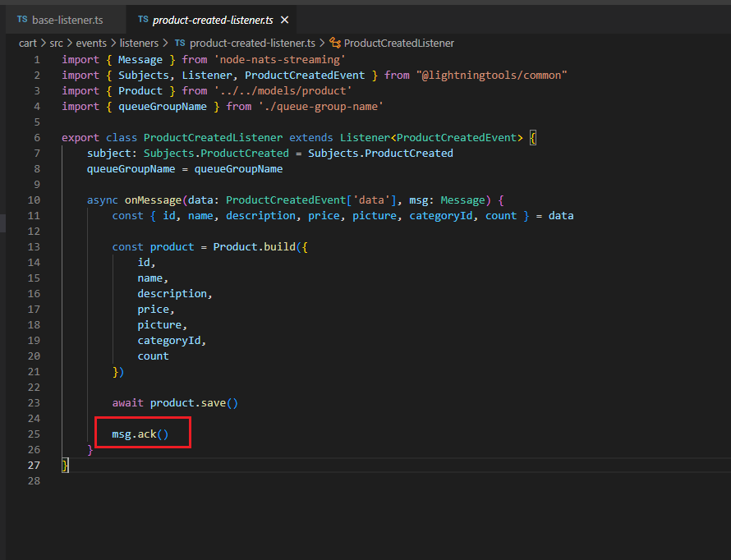Viewport: 731px width, 560px height.
Task: Click the product-created-listener.ts breadcrumb file name
Action: point(253,43)
